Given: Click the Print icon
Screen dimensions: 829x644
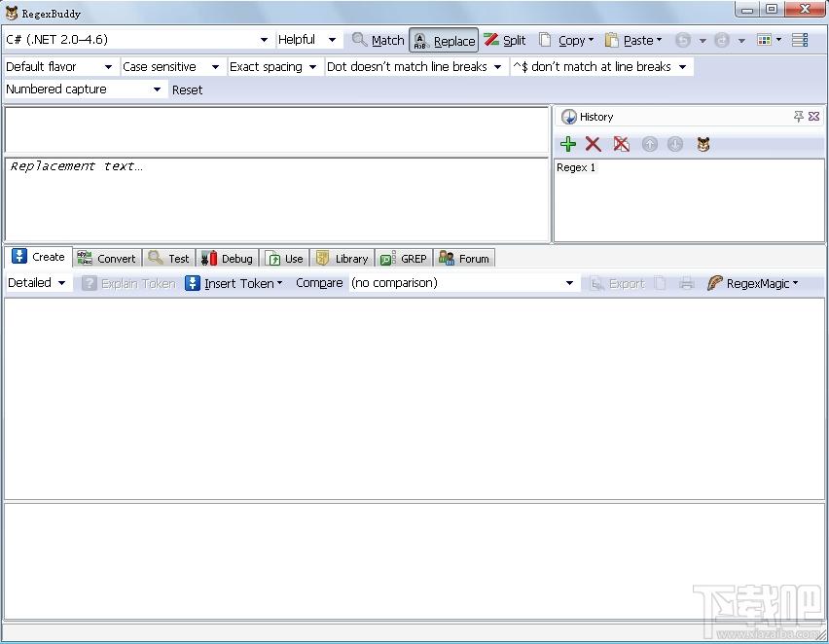Looking at the screenshot, I should [686, 283].
